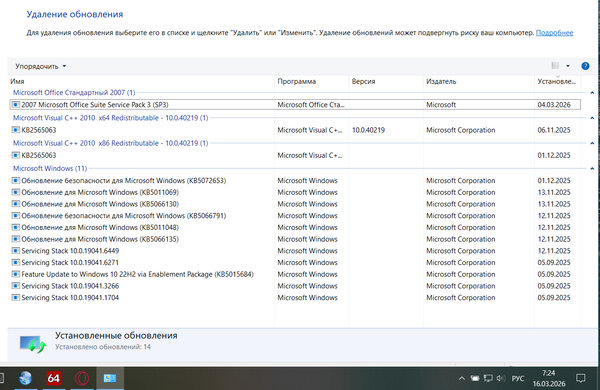Switch input language РУС indicator

pyautogui.click(x=518, y=378)
